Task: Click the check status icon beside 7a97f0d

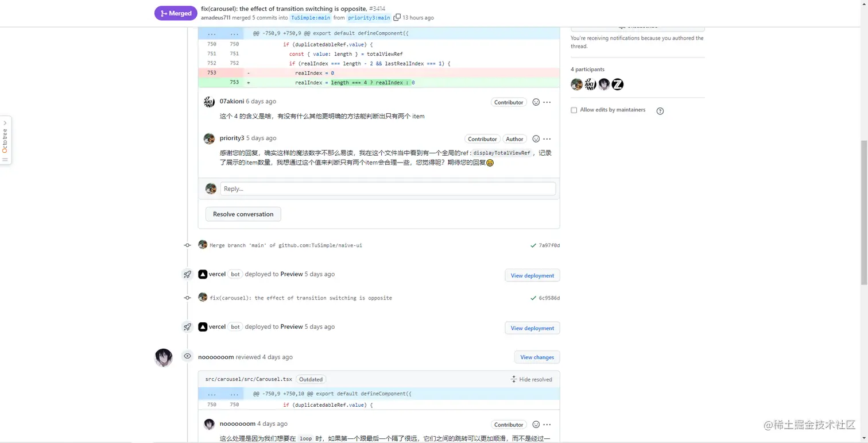Action: 533,245
